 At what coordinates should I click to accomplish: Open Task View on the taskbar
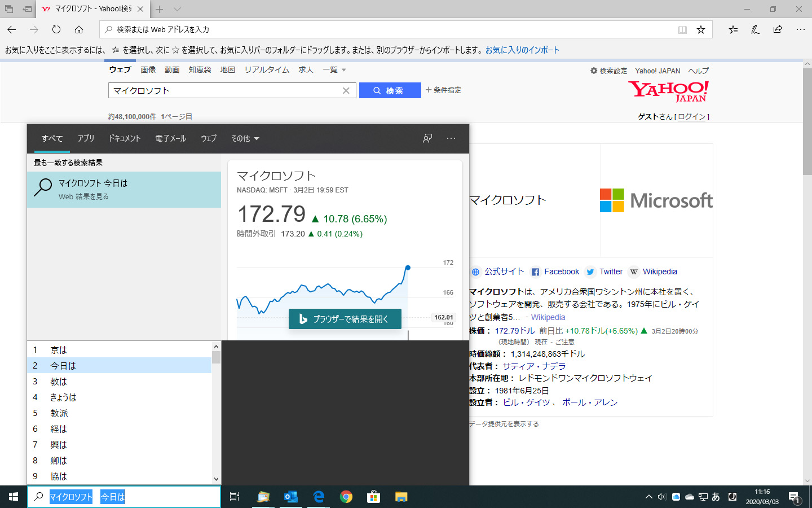[235, 497]
